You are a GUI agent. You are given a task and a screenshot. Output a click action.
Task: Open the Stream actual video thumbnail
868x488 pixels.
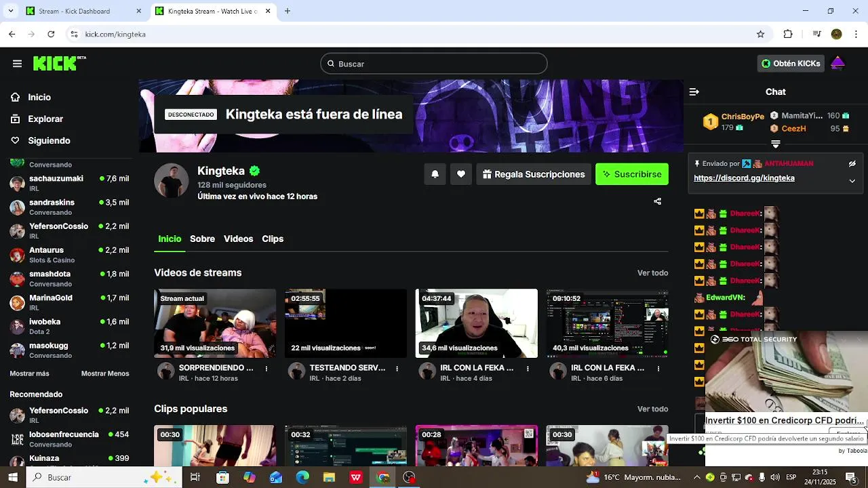tap(215, 323)
